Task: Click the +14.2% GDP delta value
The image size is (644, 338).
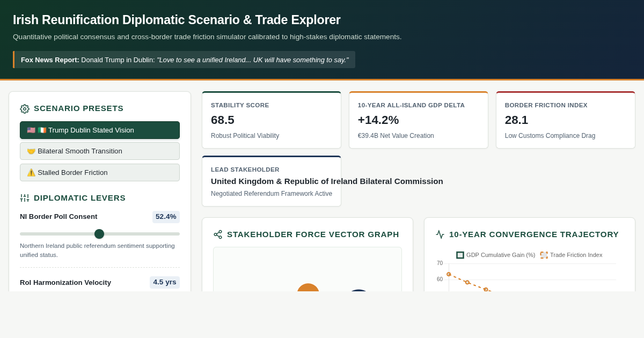Action: [378, 120]
